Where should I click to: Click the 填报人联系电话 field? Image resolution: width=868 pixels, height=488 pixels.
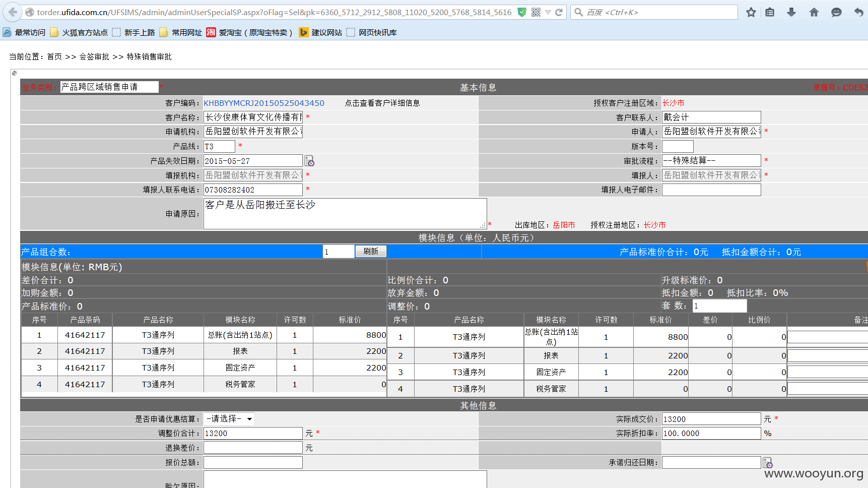(x=253, y=190)
